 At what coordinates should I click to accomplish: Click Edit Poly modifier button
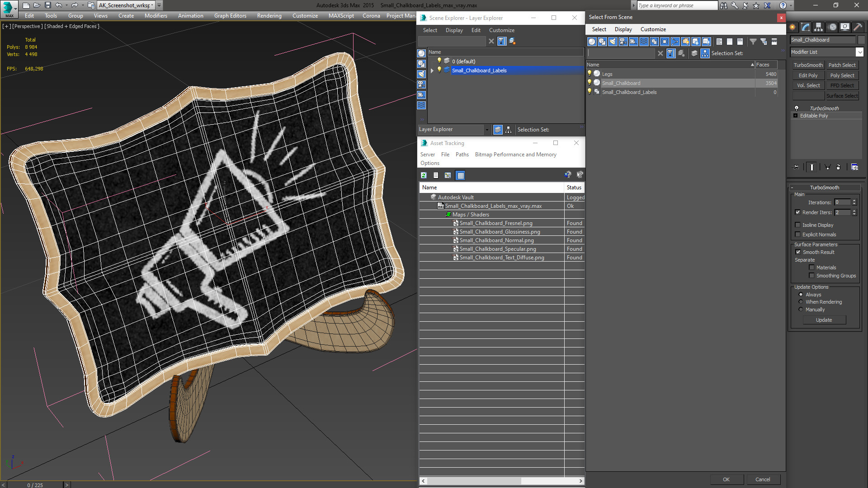(x=808, y=75)
